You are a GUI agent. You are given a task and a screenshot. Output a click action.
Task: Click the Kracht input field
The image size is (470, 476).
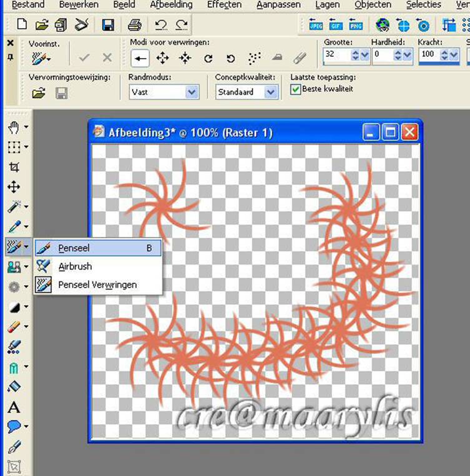click(x=429, y=55)
